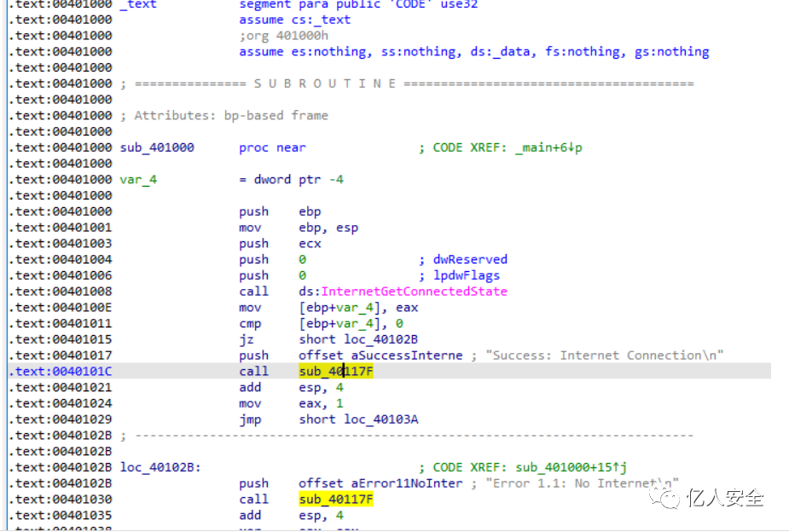Follow the sub_401000+15 code xref link
Viewport: 789px width, 532px height.
coord(571,468)
